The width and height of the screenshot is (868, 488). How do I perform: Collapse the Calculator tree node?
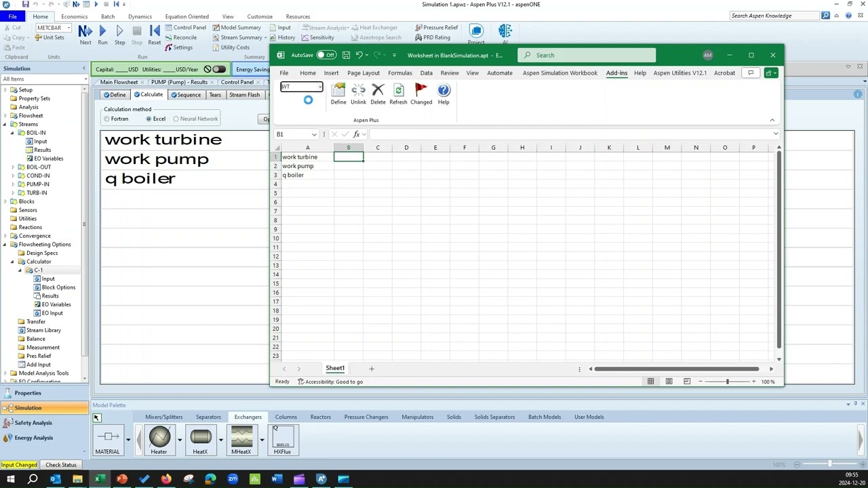tap(12, 262)
